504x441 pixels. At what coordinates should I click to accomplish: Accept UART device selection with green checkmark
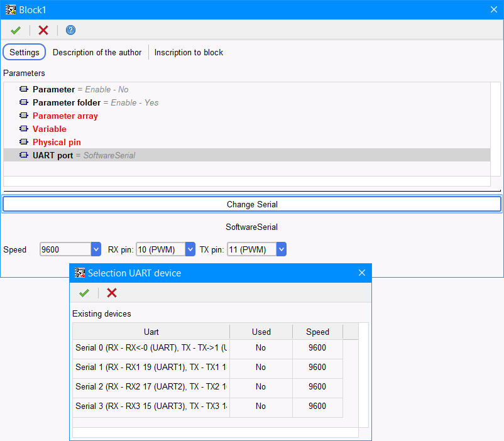(x=84, y=293)
